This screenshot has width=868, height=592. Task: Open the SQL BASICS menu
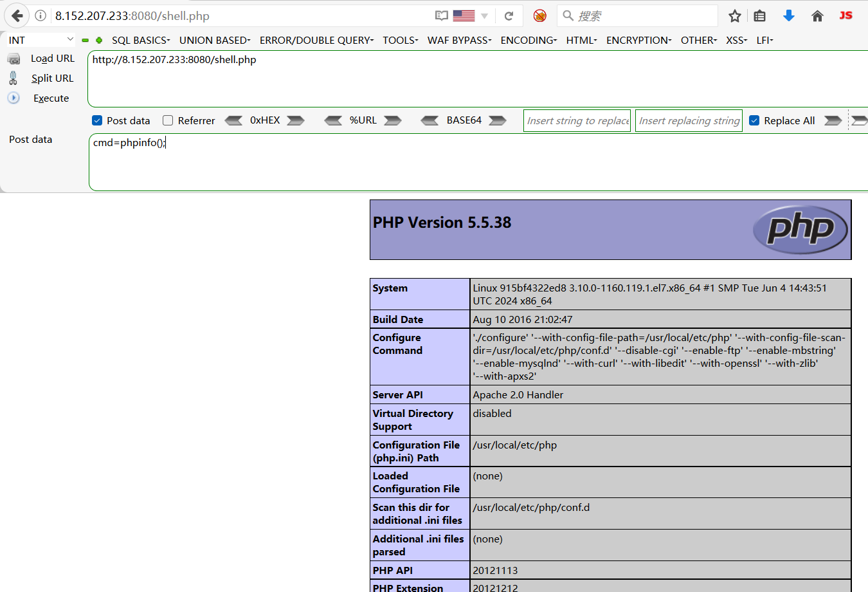(141, 40)
